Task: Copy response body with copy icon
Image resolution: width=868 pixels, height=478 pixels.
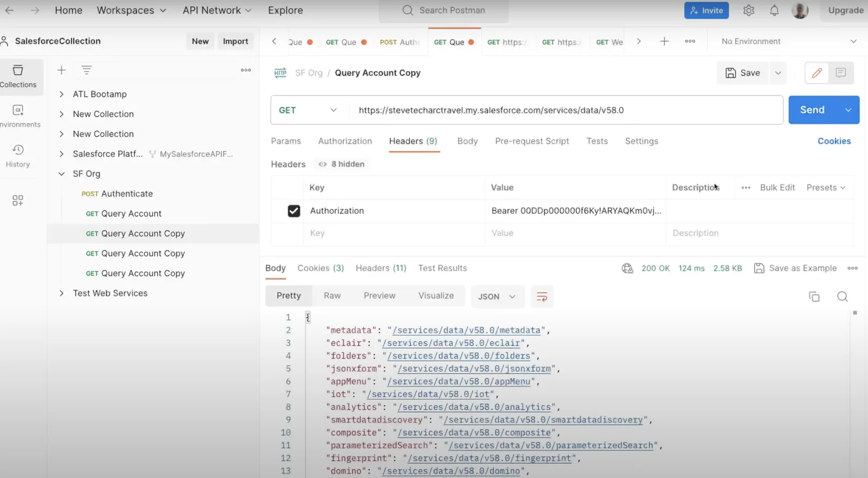Action: click(814, 296)
